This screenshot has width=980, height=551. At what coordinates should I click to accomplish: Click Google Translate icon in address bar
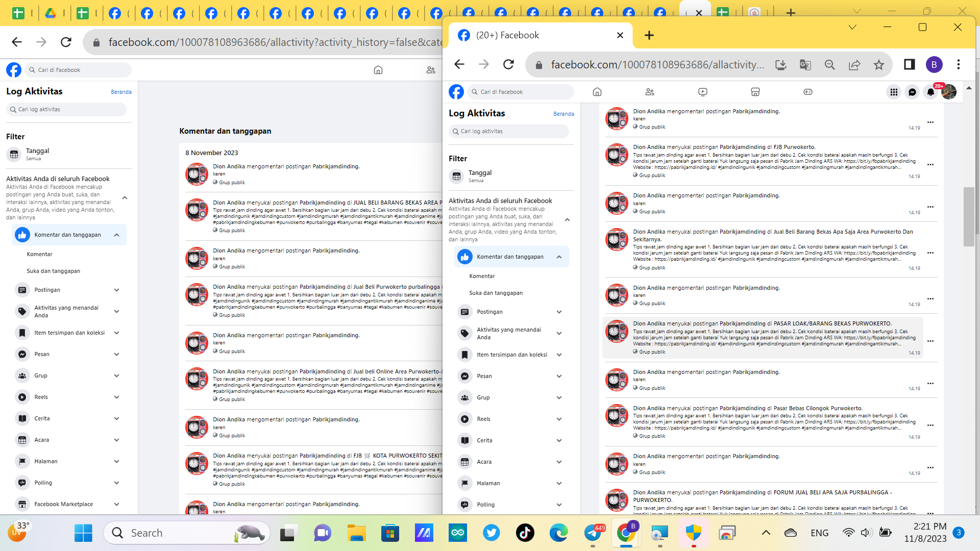tap(805, 65)
